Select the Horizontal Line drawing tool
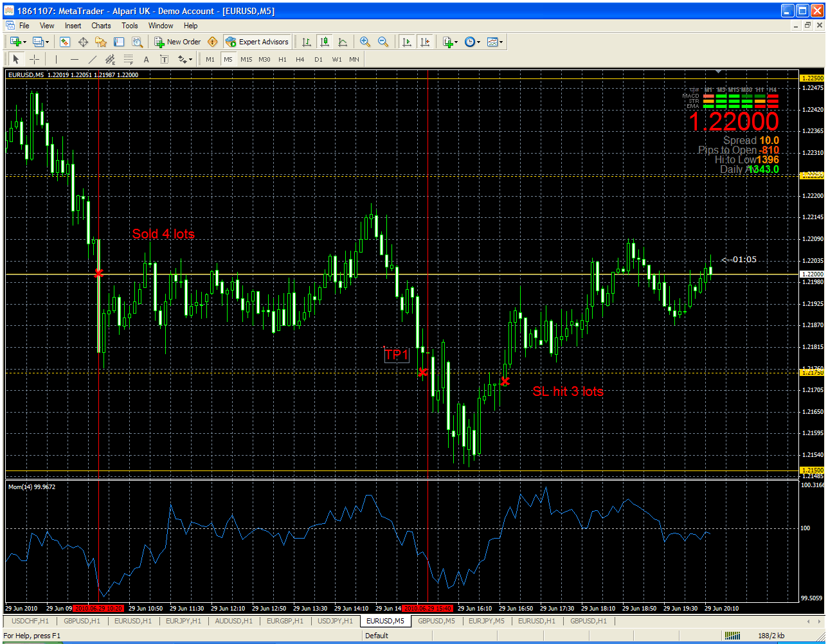Screen dimensions: 828x644 tap(75, 59)
